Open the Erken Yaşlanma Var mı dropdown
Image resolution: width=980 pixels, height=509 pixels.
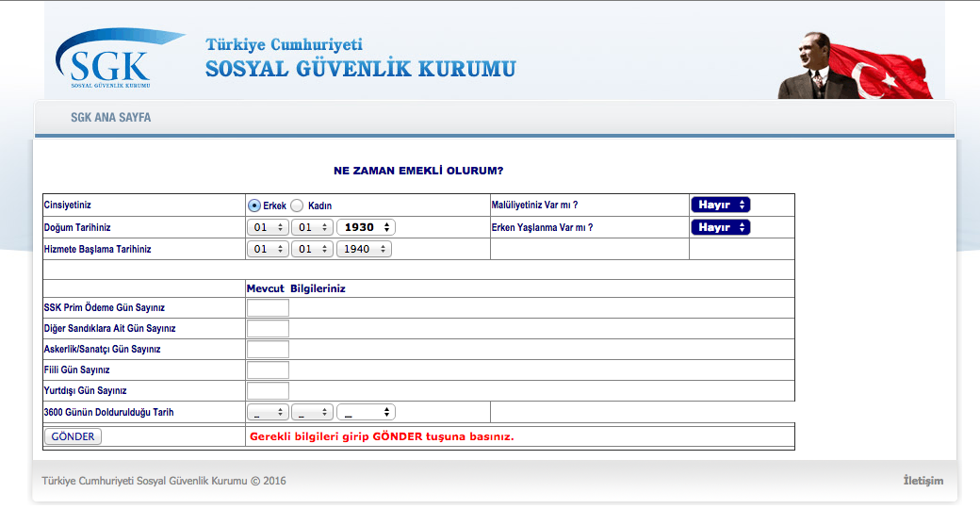tap(720, 227)
